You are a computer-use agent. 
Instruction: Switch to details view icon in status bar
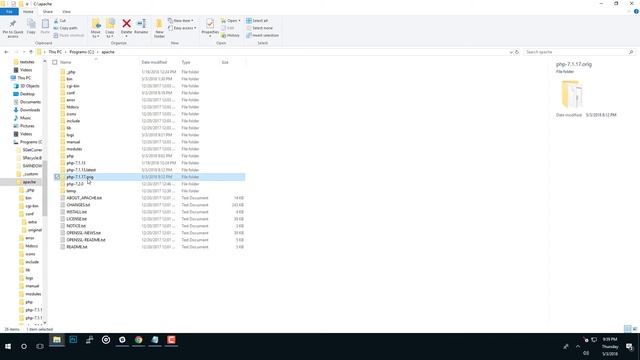[627, 329]
